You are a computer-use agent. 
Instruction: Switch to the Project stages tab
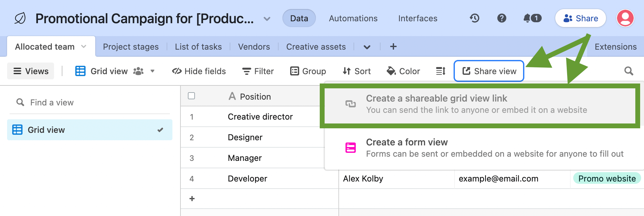point(131,47)
